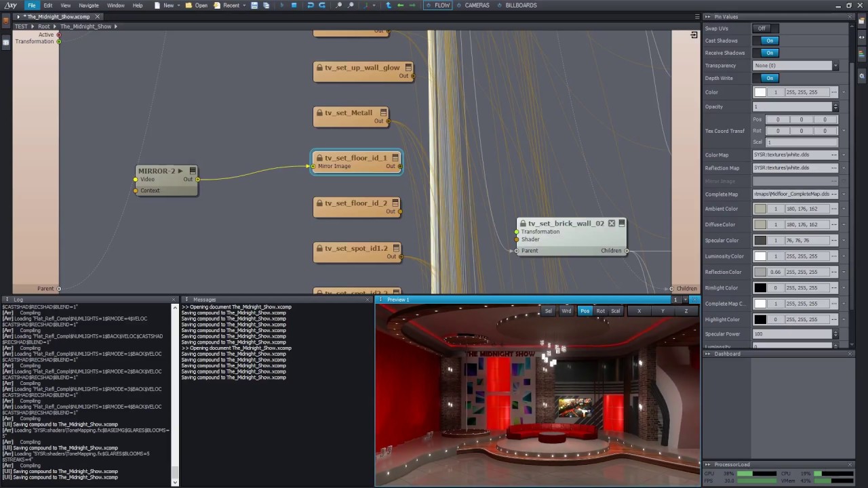Switch to the CAMERAS view

[473, 5]
